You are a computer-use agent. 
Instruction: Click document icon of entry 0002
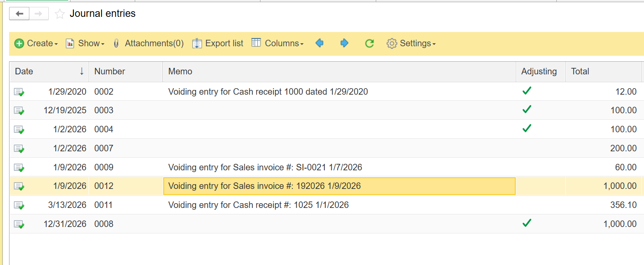[19, 92]
